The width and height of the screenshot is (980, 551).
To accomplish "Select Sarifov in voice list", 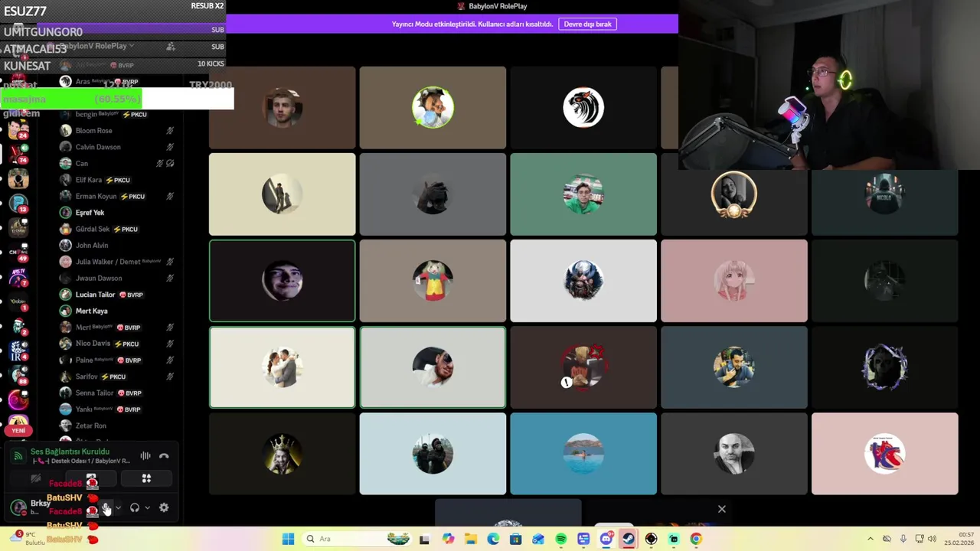I will coord(117,377).
